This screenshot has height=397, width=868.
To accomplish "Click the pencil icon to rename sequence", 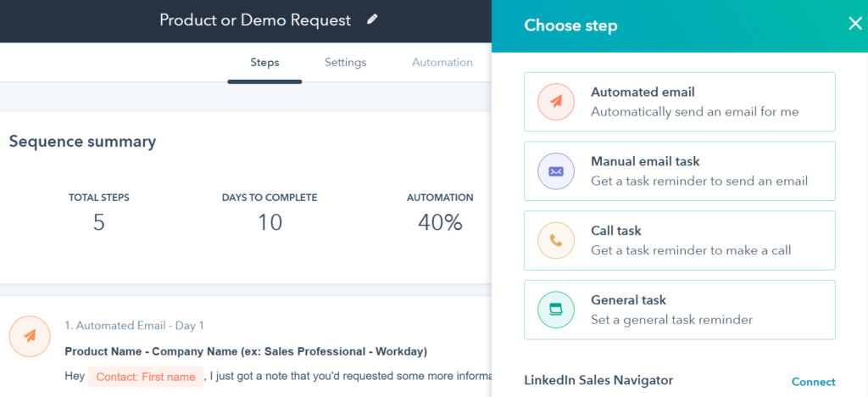I will point(372,20).
